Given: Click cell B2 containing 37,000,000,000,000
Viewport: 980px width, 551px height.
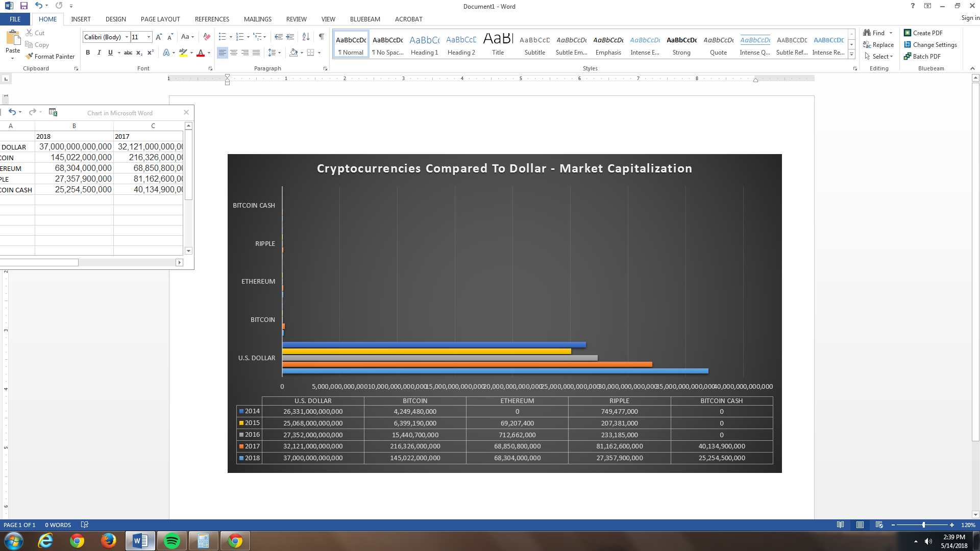Looking at the screenshot, I should 75,147.
